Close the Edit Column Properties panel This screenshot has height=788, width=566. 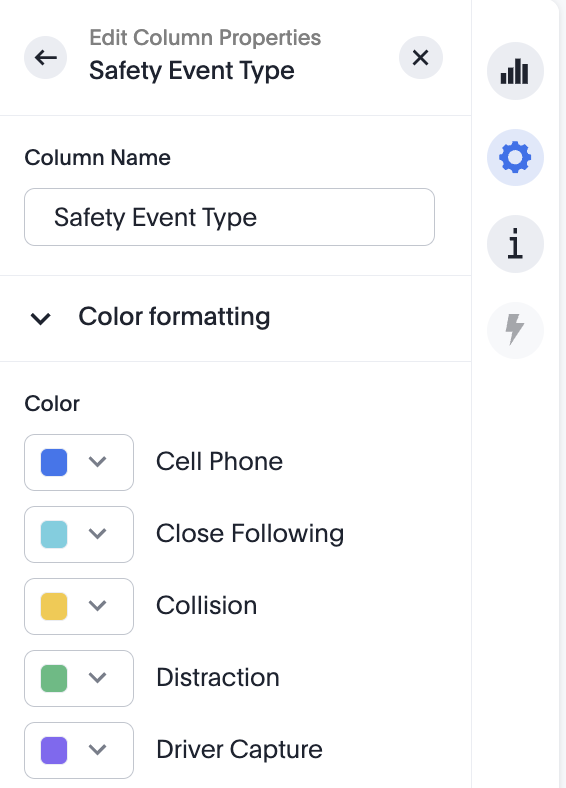pyautogui.click(x=421, y=58)
